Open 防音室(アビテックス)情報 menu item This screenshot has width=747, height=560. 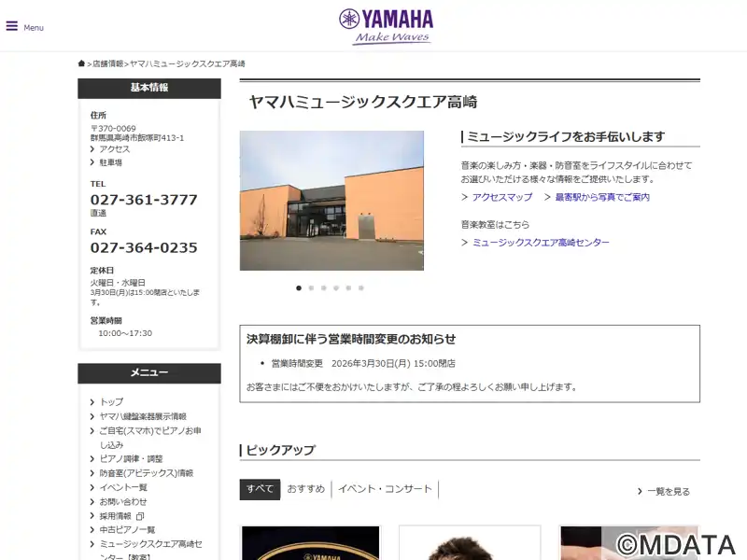tap(147, 473)
